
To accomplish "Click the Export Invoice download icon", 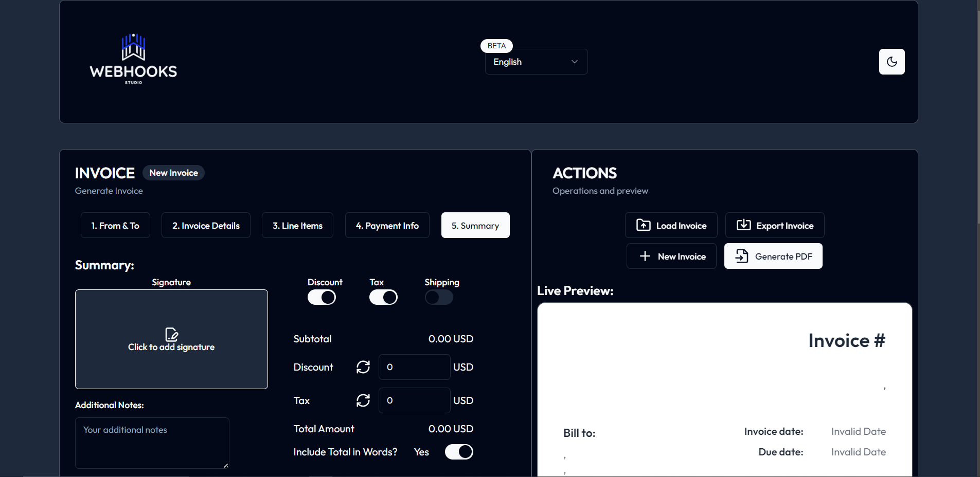I will [x=744, y=225].
